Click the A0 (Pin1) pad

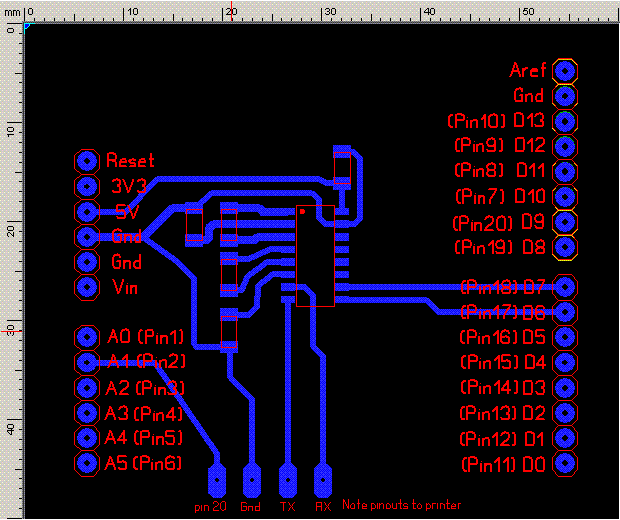87,336
